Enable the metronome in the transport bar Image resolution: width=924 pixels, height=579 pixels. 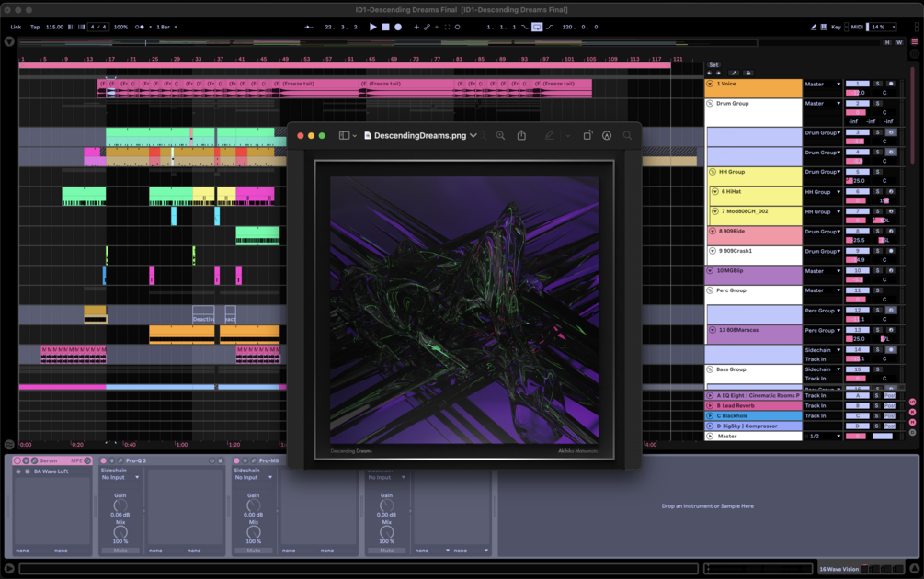[139, 28]
